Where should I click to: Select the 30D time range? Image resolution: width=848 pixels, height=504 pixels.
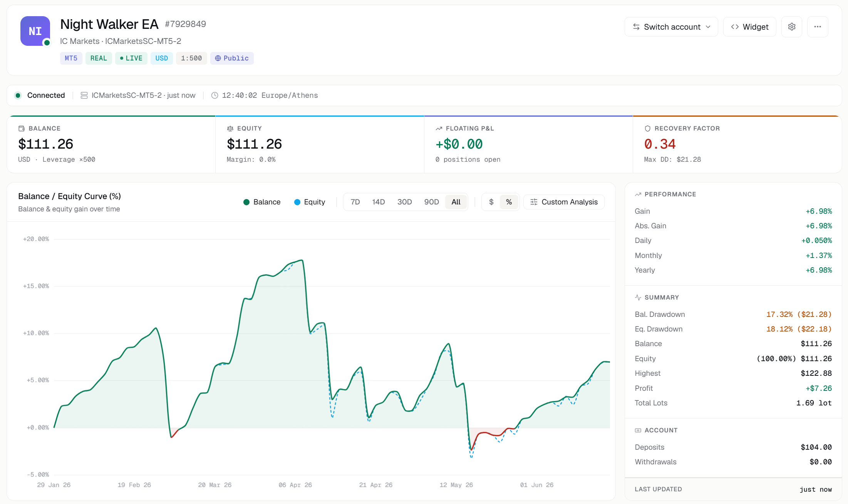(x=404, y=202)
